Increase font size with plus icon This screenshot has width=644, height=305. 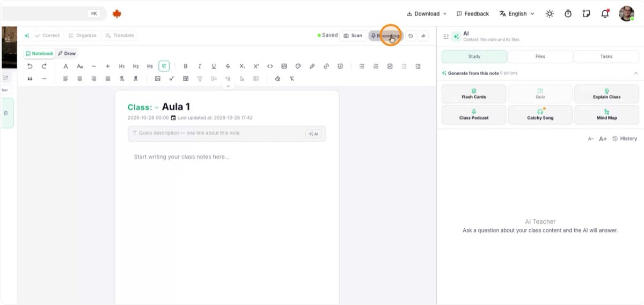(x=108, y=66)
